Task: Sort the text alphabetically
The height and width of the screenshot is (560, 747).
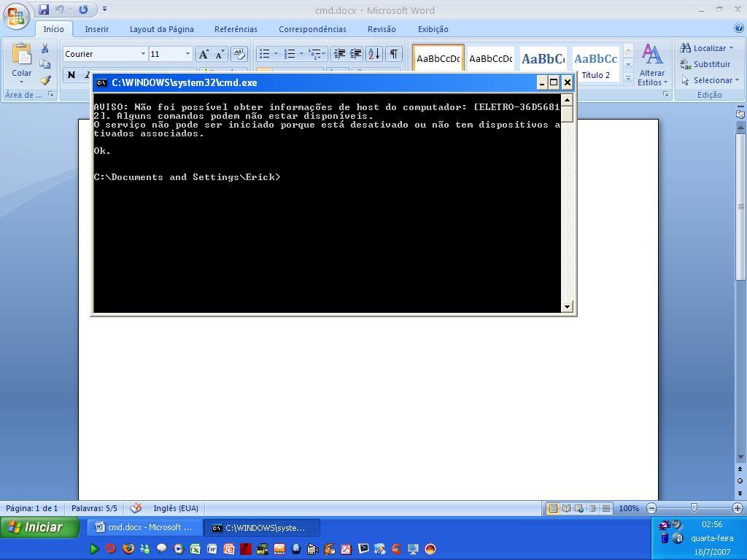Action: [374, 54]
